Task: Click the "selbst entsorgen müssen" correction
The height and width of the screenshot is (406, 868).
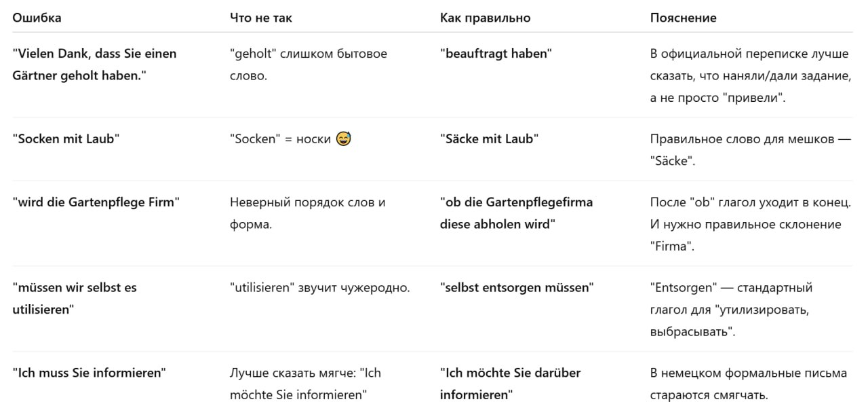Action: click(x=517, y=287)
